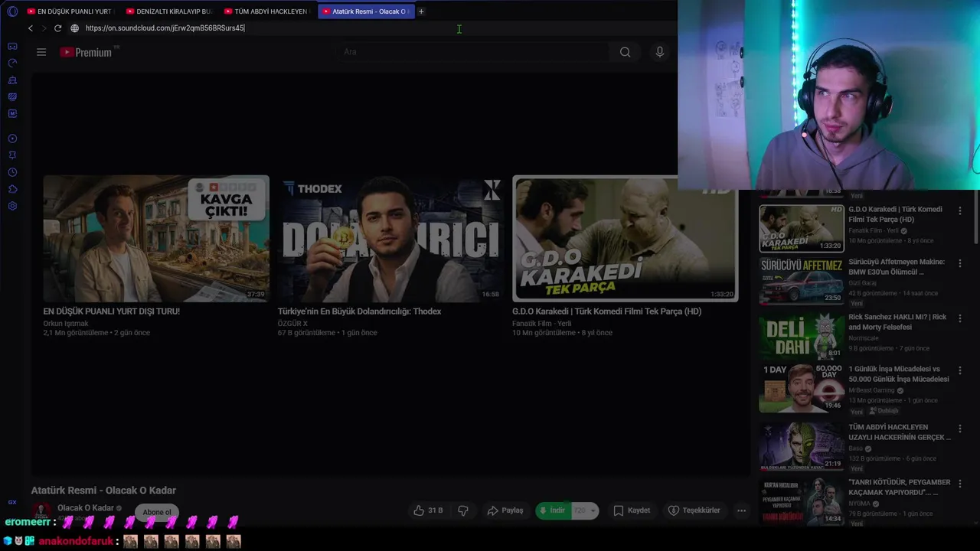The image size is (980, 551).
Task: Open GX Cleaner icon in sidebar
Action: [x=12, y=80]
